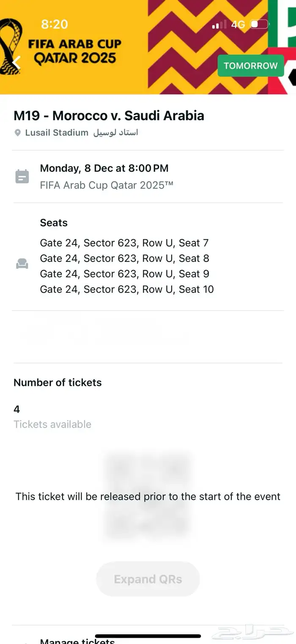Viewport: 296px width, 644px height.
Task: Tap the Lusail Stadium venue text
Action: pos(57,132)
